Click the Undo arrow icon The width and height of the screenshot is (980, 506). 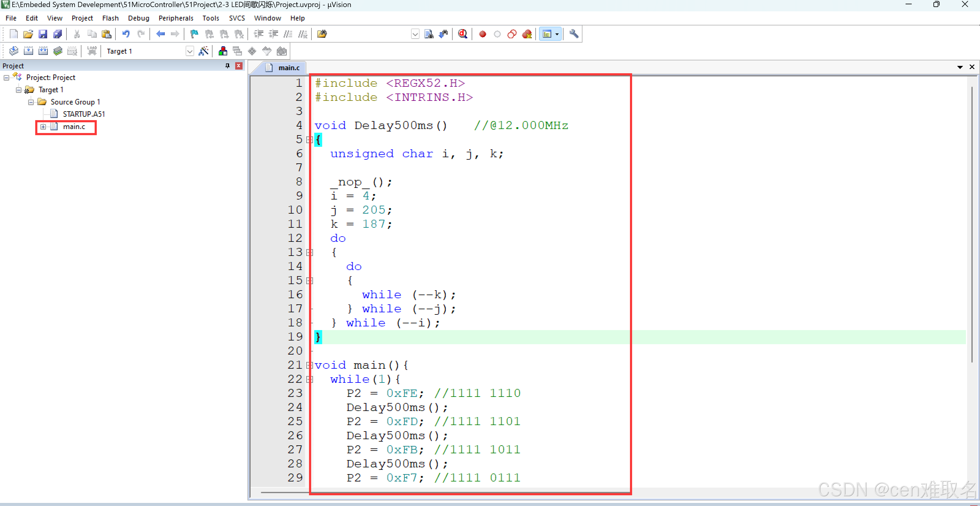pos(126,34)
